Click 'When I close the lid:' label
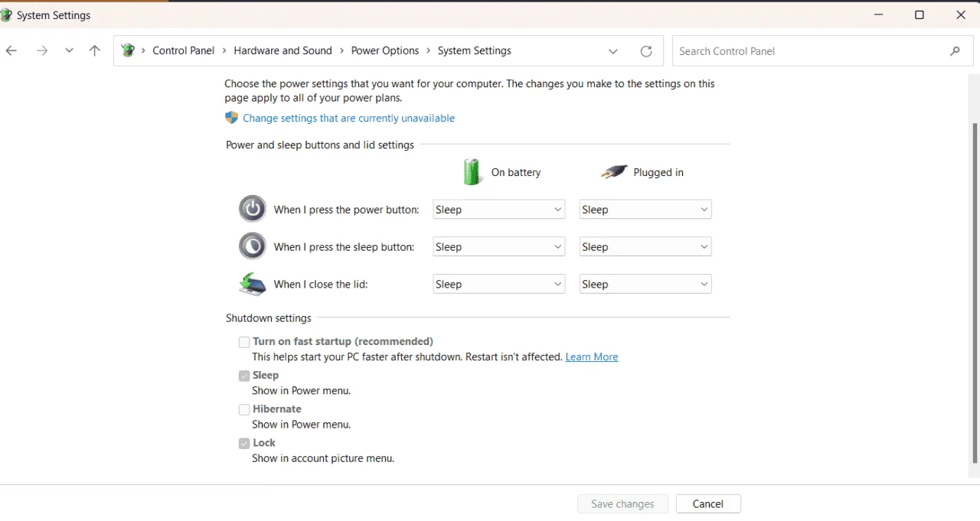Viewport: 980px width, 521px height. click(321, 285)
